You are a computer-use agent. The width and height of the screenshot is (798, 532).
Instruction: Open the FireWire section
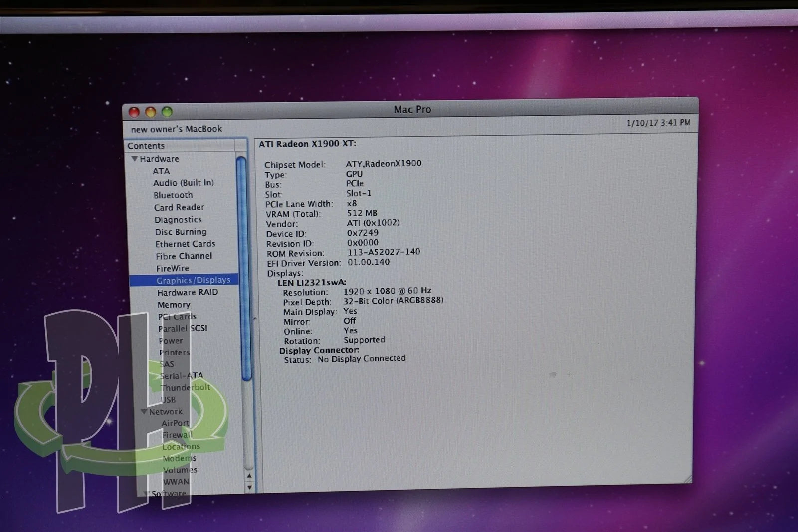172,268
